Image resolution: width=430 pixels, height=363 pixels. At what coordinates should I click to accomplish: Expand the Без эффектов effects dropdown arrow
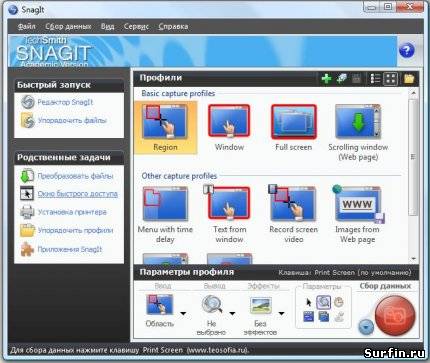click(x=282, y=313)
